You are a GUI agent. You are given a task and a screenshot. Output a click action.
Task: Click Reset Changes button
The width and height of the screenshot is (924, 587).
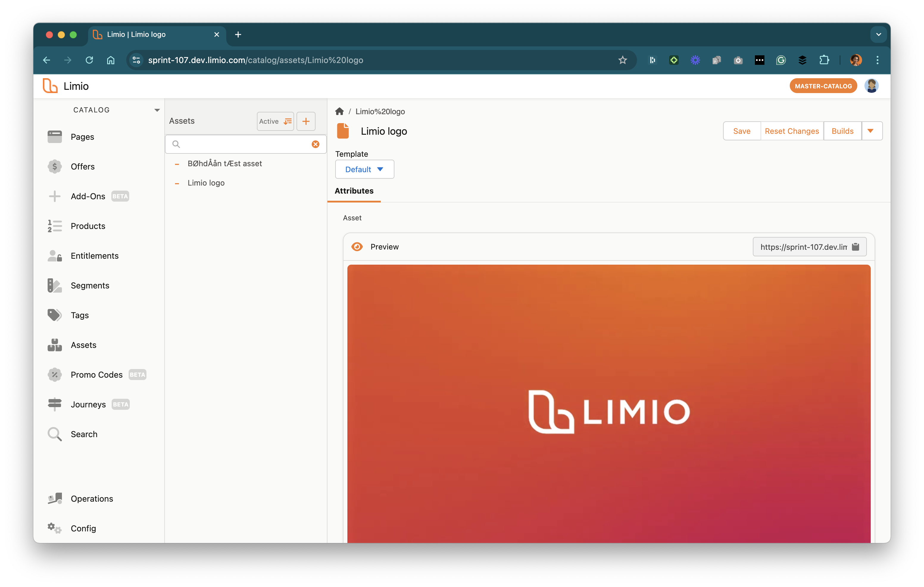tap(792, 131)
